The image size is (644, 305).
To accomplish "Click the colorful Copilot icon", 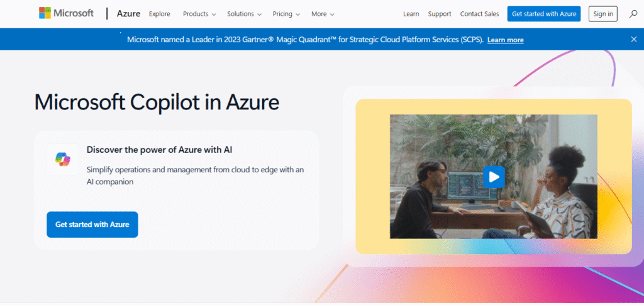I will [63, 159].
